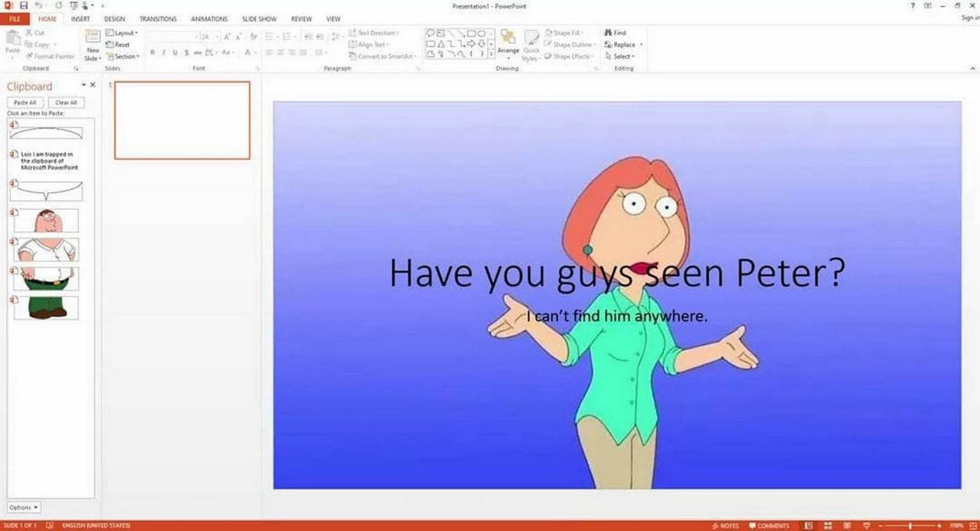Click Clear All in Clipboard pane
Viewport: 980px width, 531px height.
click(67, 102)
